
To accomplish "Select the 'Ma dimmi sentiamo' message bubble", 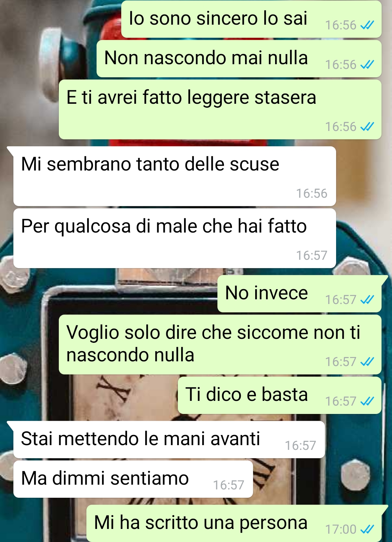I will [133, 479].
